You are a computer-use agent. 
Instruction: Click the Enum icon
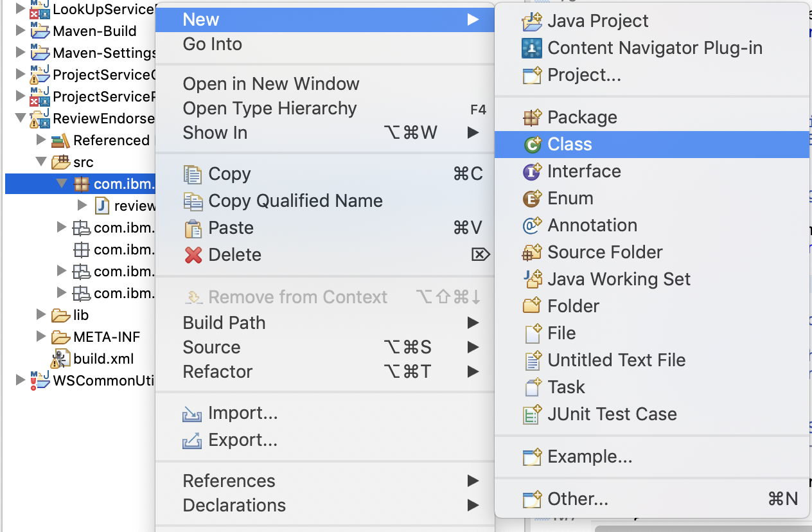(531, 198)
